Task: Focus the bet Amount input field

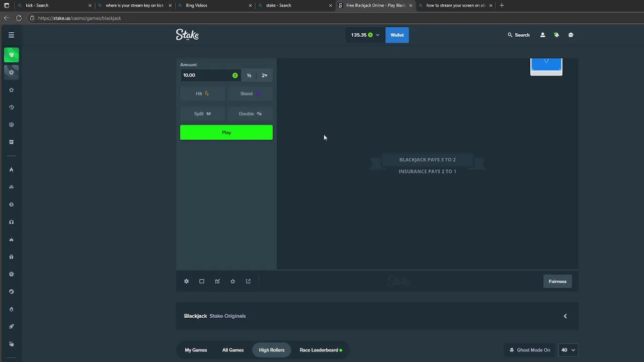Action: [210, 75]
